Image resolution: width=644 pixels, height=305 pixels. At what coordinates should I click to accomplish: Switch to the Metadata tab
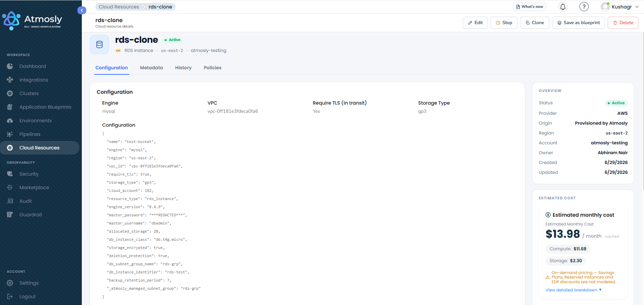coord(151,68)
